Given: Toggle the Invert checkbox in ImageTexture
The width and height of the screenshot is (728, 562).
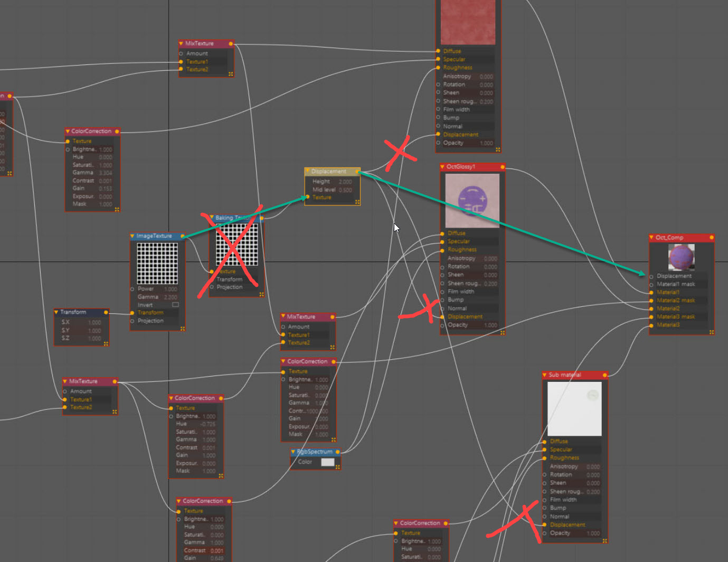Looking at the screenshot, I should point(175,305).
